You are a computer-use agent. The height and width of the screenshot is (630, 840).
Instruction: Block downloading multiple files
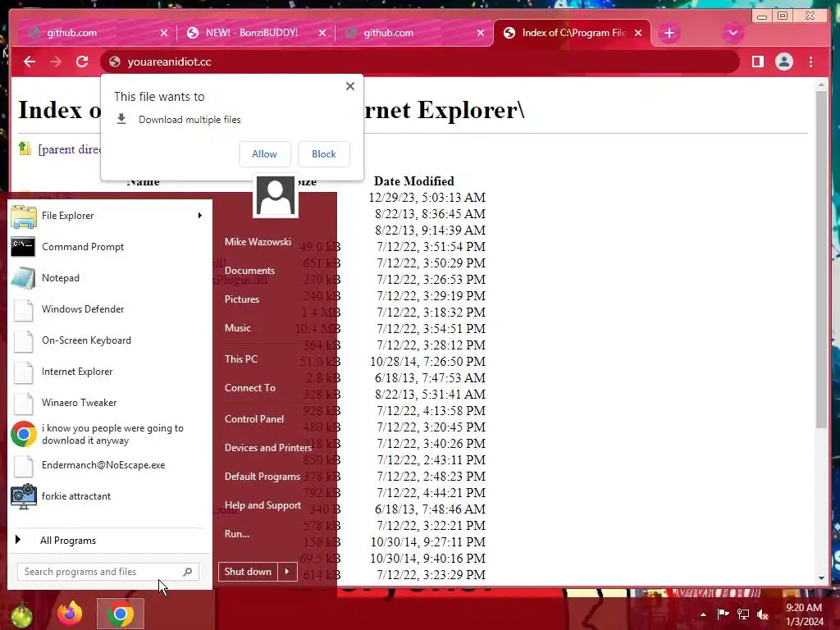323,154
